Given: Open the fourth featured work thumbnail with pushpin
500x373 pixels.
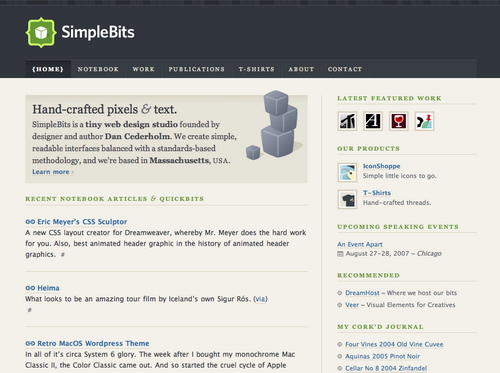Looking at the screenshot, I should pyautogui.click(x=424, y=121).
